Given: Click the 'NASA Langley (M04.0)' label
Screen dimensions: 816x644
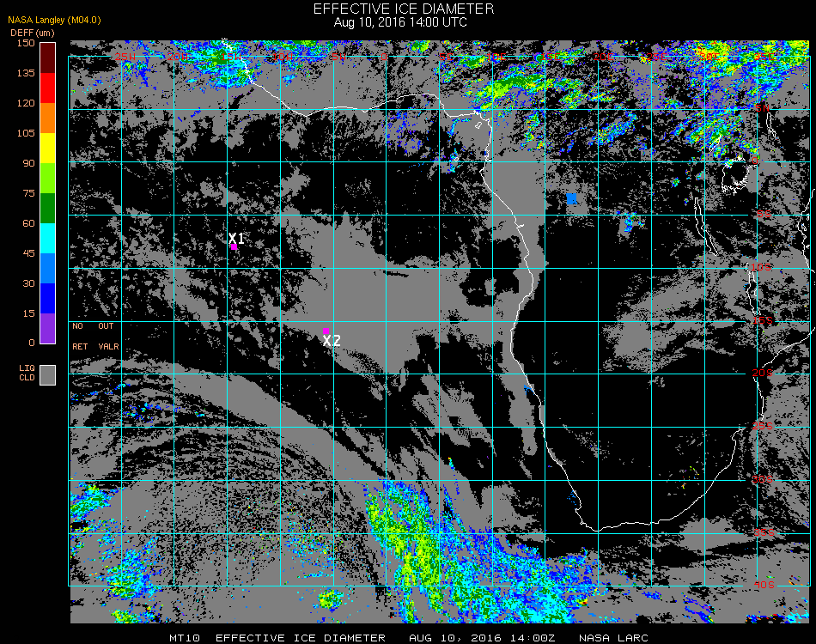Looking at the screenshot, I should [x=54, y=21].
